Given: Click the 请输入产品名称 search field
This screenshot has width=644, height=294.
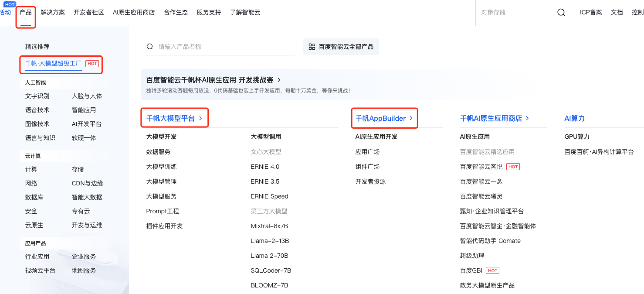Looking at the screenshot, I should (220, 47).
